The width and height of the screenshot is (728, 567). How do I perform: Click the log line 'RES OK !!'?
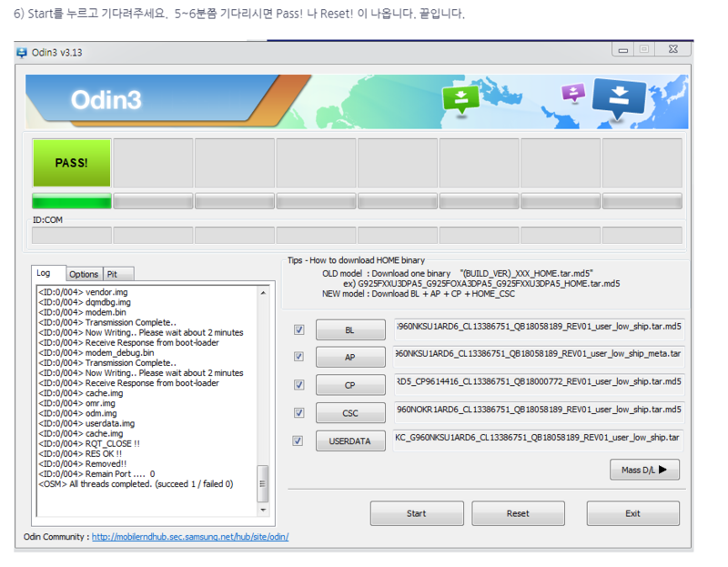pos(80,454)
